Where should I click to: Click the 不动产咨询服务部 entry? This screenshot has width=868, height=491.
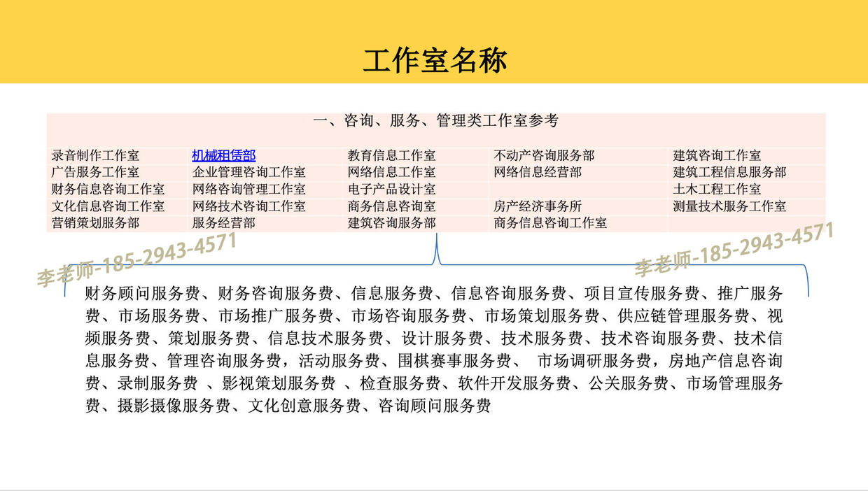544,155
